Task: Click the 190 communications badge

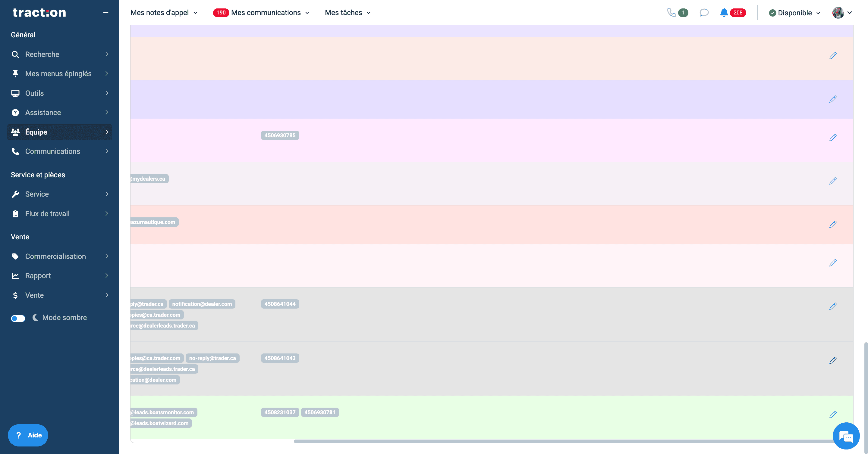Action: 221,13
